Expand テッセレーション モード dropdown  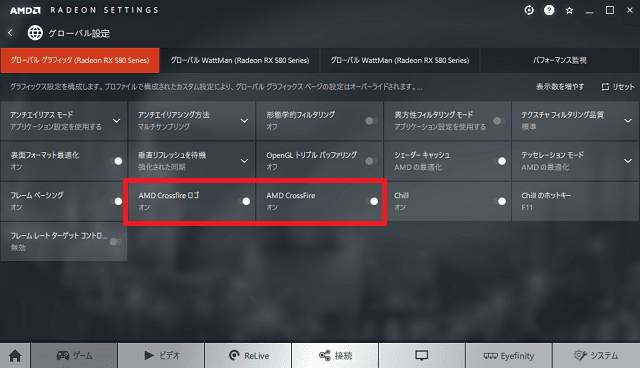point(628,161)
